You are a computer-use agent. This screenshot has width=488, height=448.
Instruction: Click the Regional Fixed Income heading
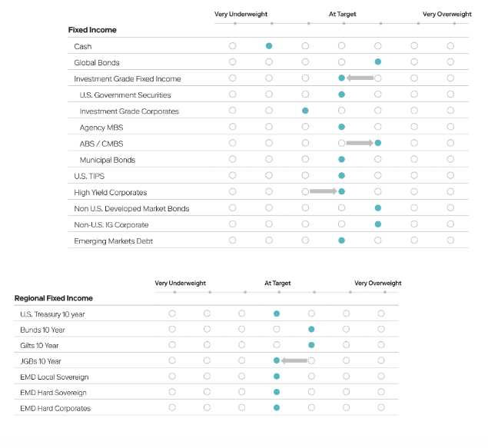click(54, 298)
